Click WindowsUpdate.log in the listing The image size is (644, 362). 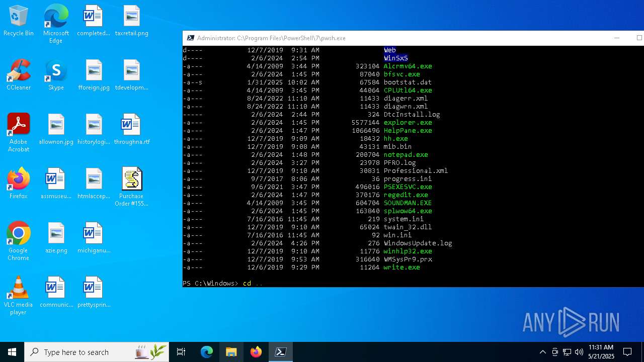tap(418, 243)
